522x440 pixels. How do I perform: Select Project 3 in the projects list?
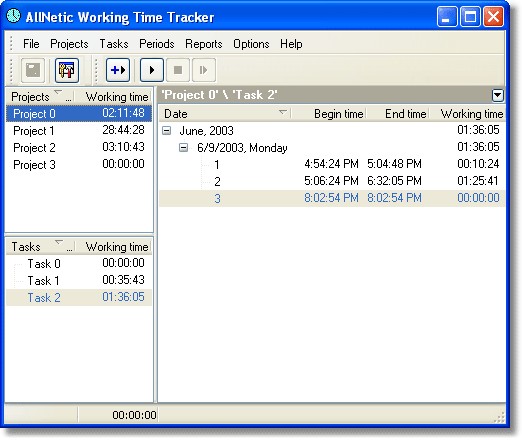click(x=79, y=164)
